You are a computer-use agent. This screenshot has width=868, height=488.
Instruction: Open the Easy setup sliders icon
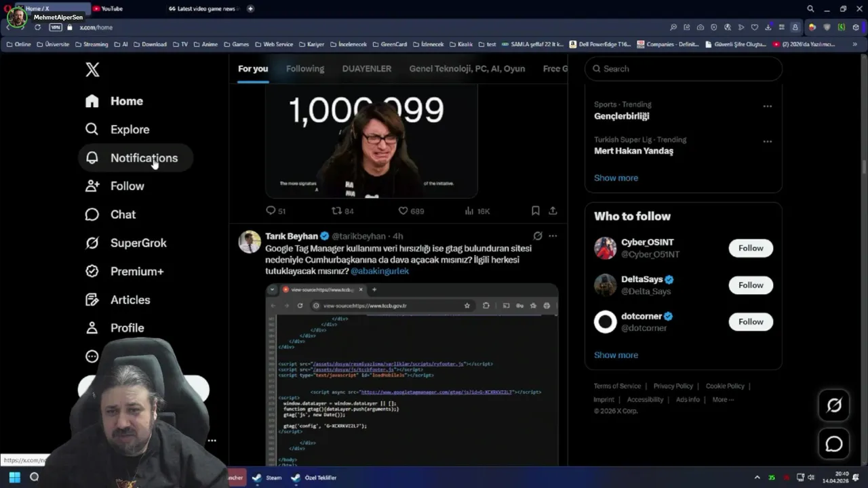781,27
